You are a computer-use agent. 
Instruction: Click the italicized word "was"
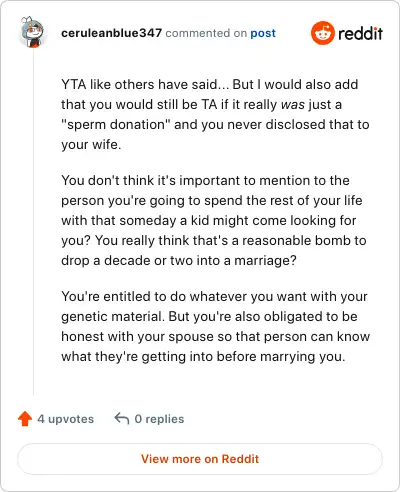click(293, 105)
